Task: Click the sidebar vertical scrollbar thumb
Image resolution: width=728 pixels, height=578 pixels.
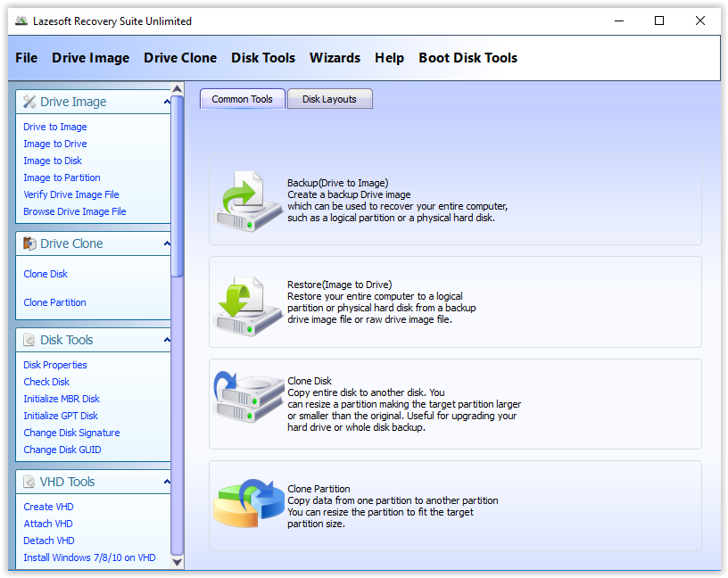Action: click(177, 186)
